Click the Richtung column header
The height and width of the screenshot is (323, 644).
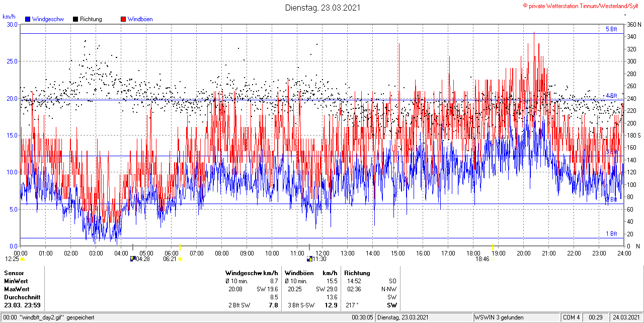click(x=357, y=273)
